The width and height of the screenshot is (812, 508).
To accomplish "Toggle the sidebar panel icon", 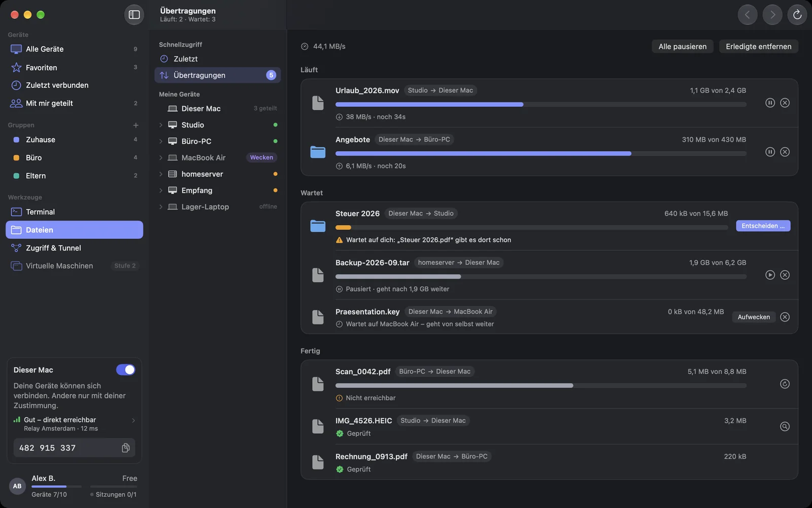I will point(134,15).
